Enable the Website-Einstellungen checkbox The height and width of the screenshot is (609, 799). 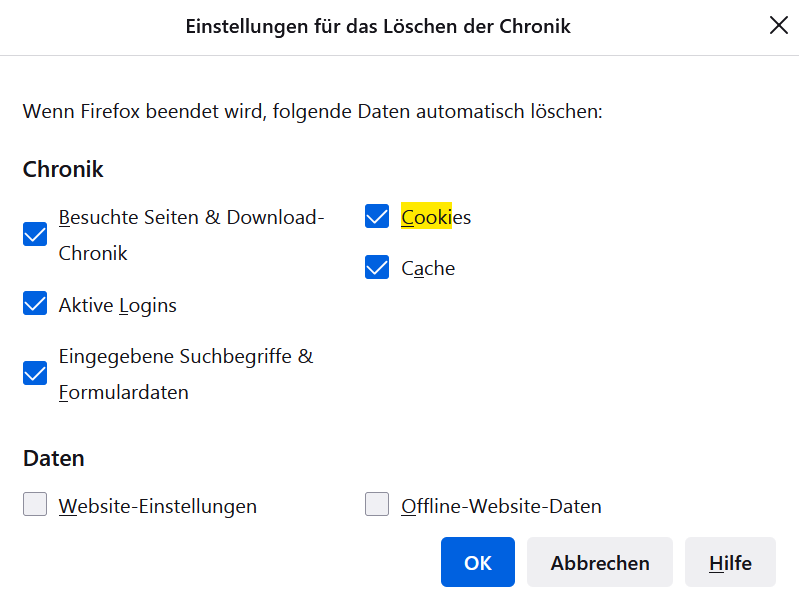point(35,505)
